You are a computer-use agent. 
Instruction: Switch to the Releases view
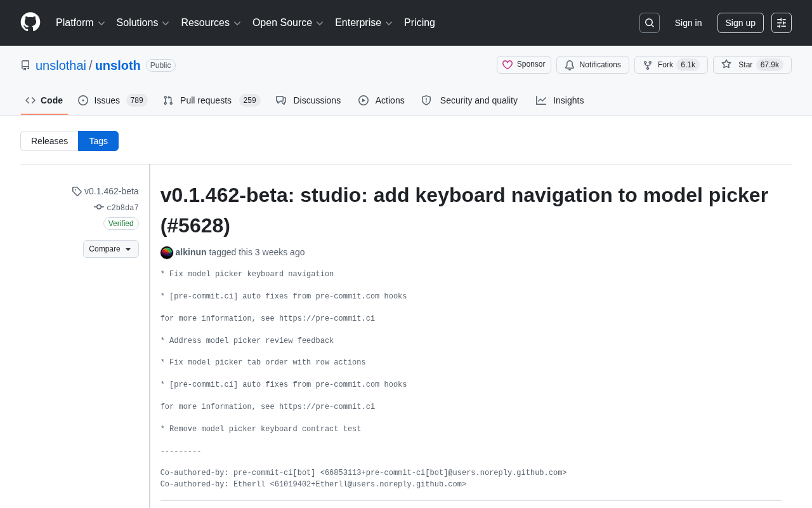pos(49,141)
